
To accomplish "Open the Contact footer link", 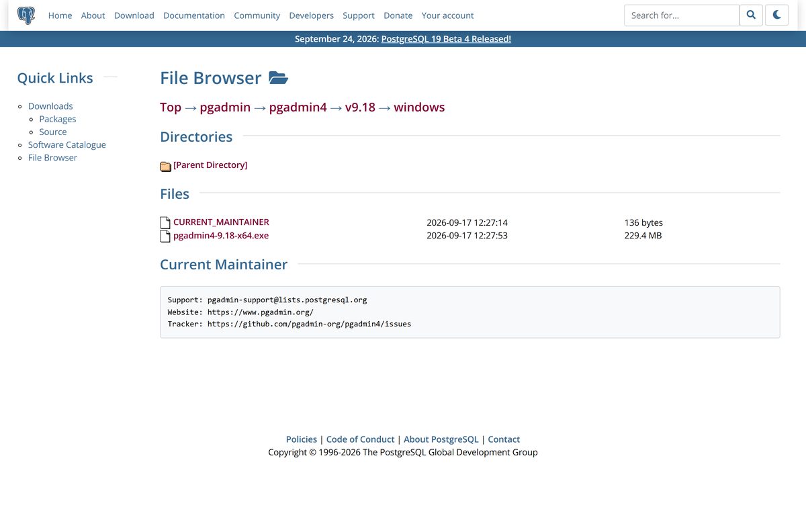I will tap(504, 439).
